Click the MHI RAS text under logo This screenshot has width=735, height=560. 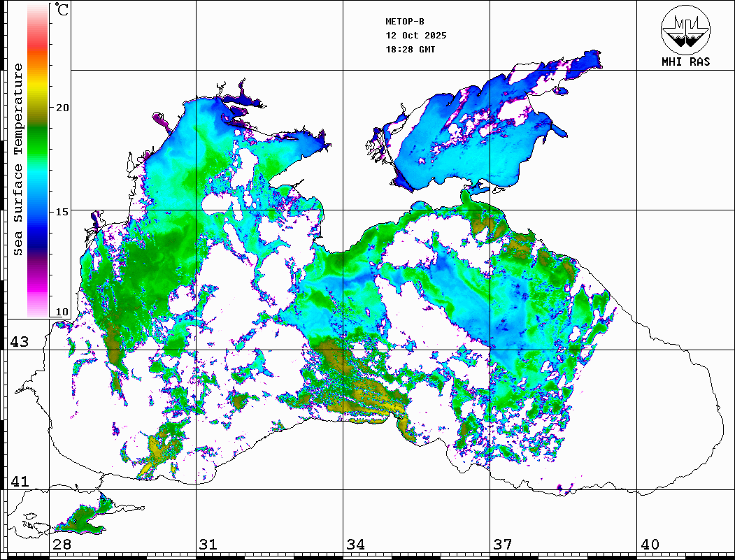(x=685, y=62)
